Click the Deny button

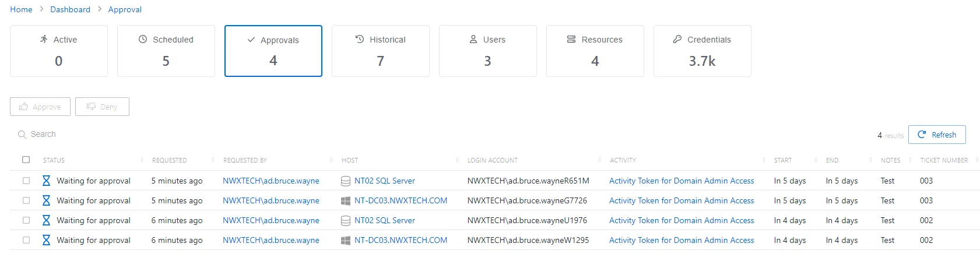pyautogui.click(x=102, y=107)
